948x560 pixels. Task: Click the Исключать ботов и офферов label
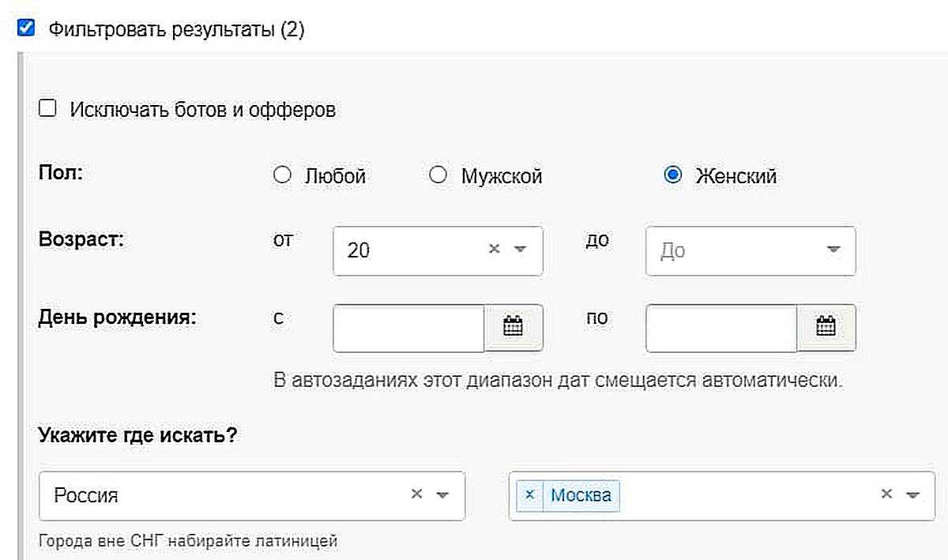[202, 109]
